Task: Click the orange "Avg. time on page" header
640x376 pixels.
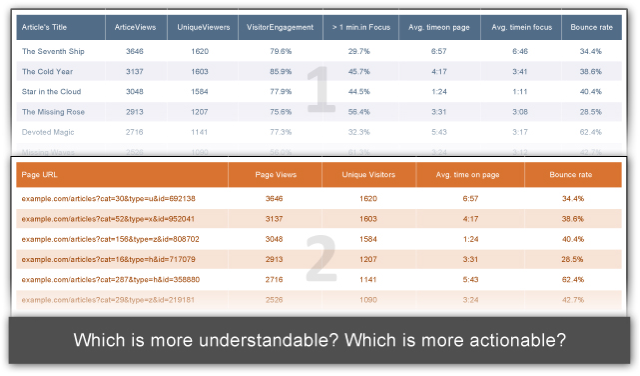Action: pos(467,175)
